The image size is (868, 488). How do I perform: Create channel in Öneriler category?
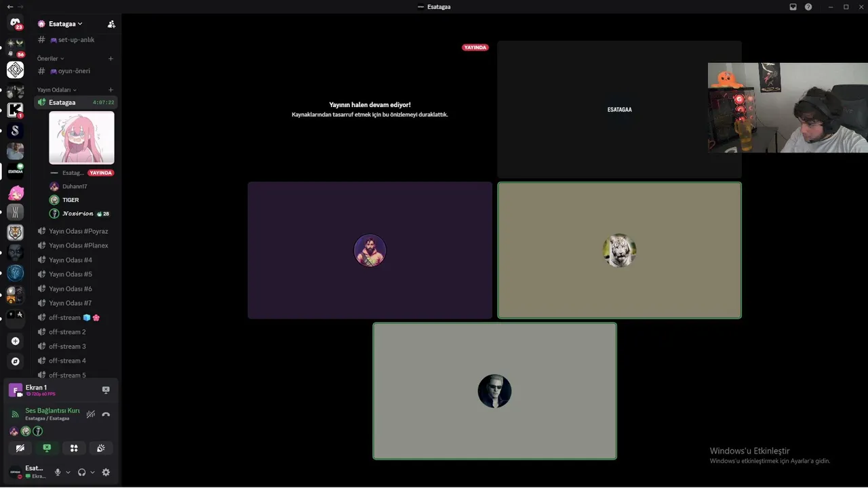111,58
